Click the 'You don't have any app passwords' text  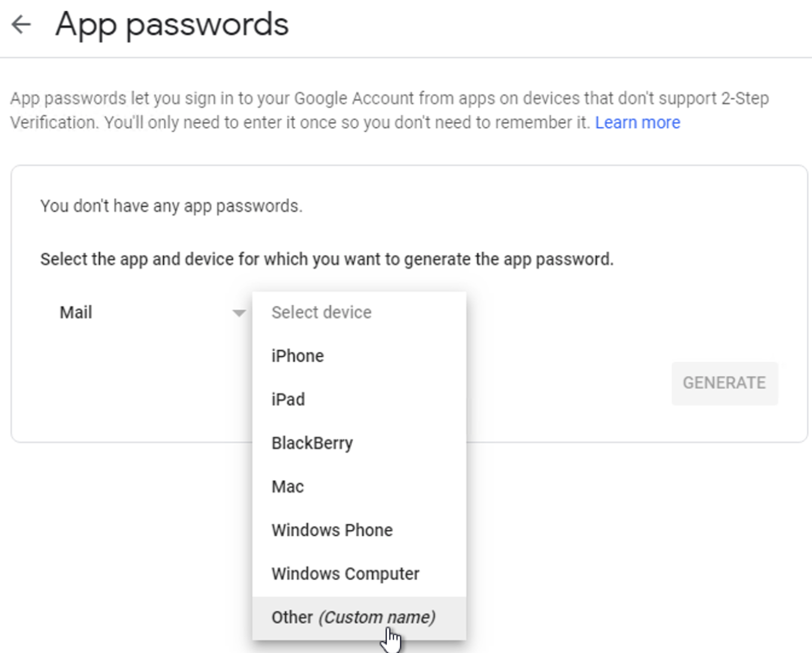tap(171, 206)
